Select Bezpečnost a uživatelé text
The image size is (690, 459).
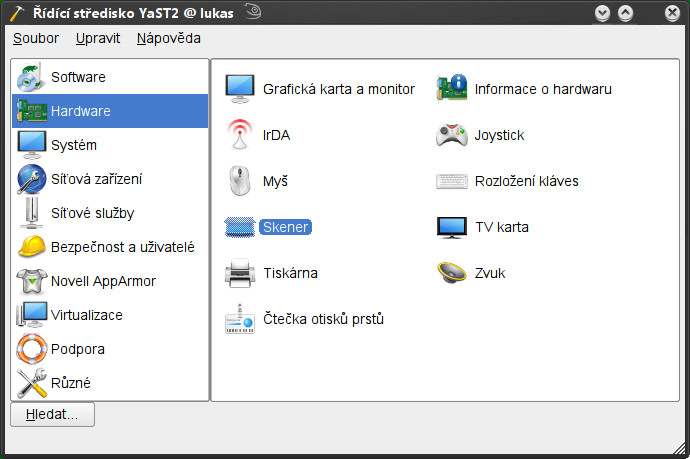click(123, 247)
